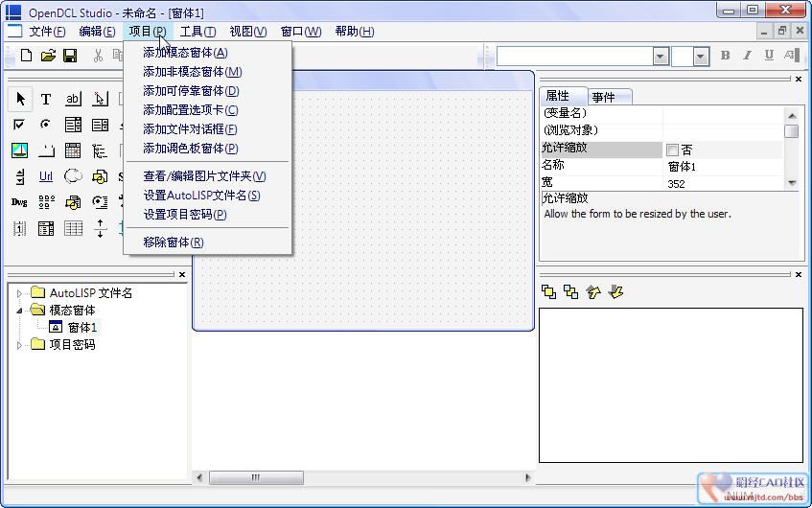Select 添加模态窗体(A) menu entry
812x508 pixels.
click(x=207, y=53)
